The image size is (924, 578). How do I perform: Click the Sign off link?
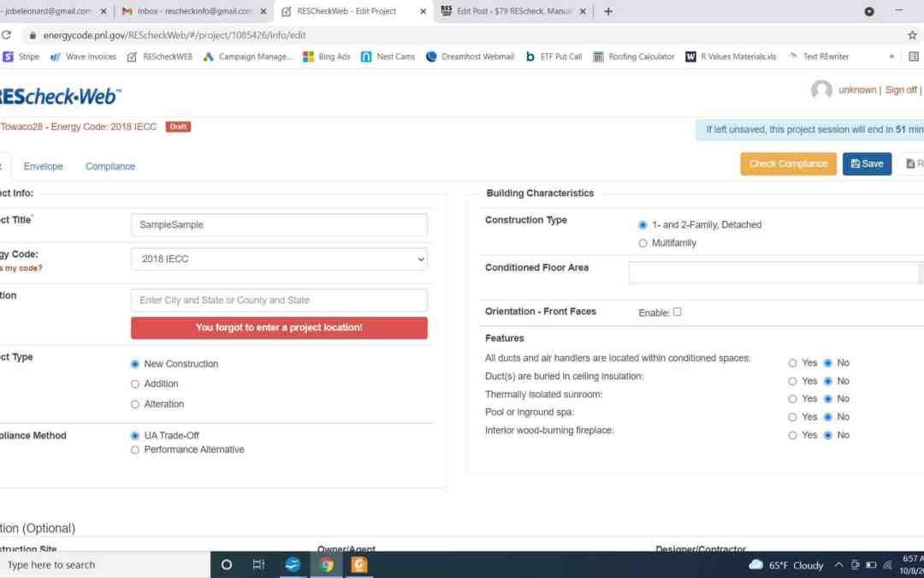(x=900, y=90)
